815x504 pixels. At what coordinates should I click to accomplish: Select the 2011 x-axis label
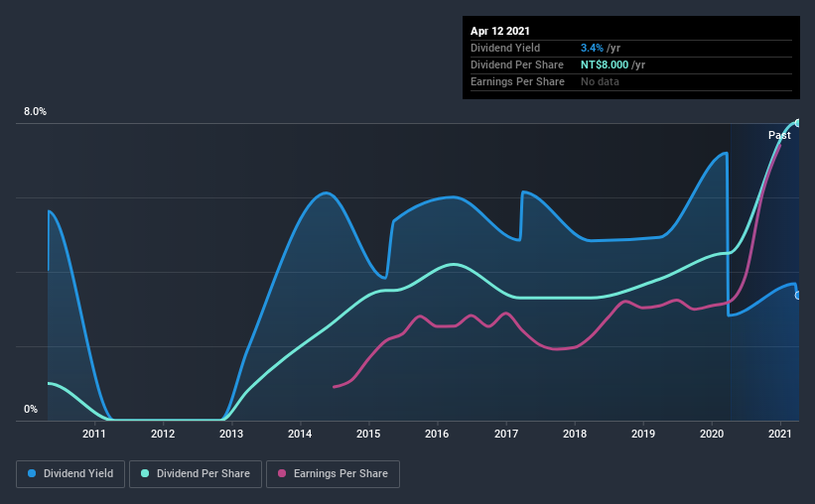94,434
